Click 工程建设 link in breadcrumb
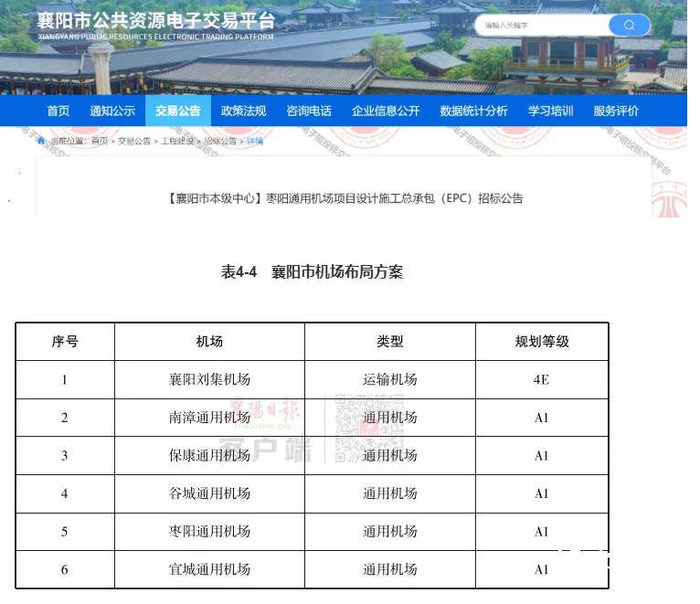The height and width of the screenshot is (604, 700). click(x=177, y=141)
